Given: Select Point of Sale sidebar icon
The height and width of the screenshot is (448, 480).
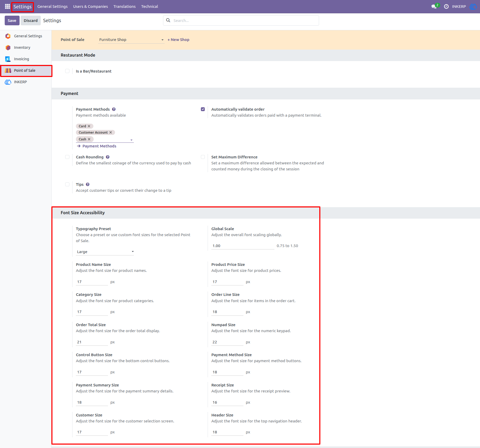Looking at the screenshot, I should pos(8,70).
